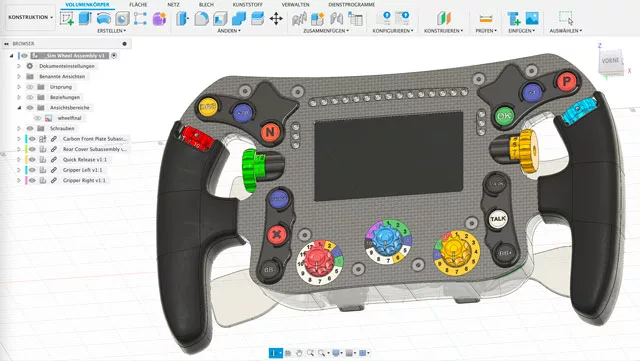This screenshot has width=640, height=361.
Task: Toggle visibility of wheelfinal
Action: [38, 118]
